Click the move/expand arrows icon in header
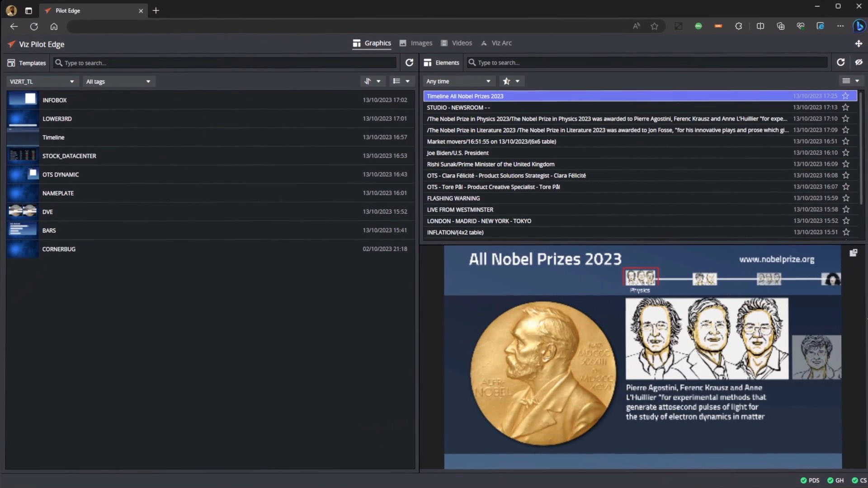Screen dimensions: 868x488 [x=859, y=43]
